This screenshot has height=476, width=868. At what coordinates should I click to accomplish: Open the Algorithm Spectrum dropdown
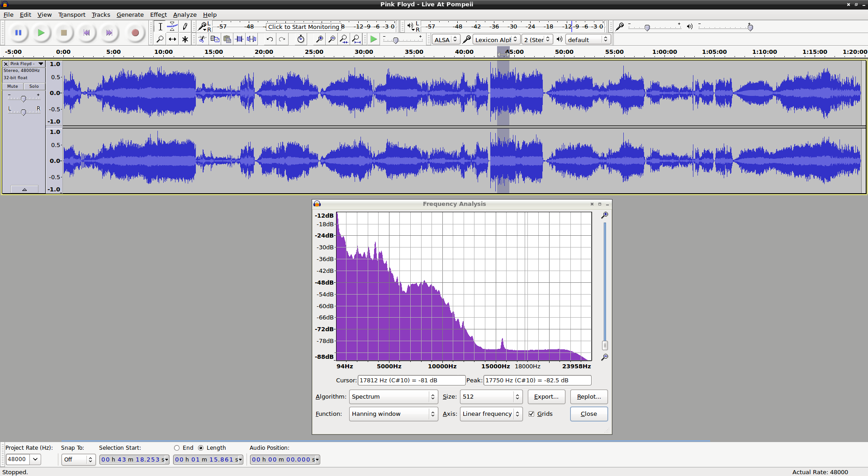[394, 397]
